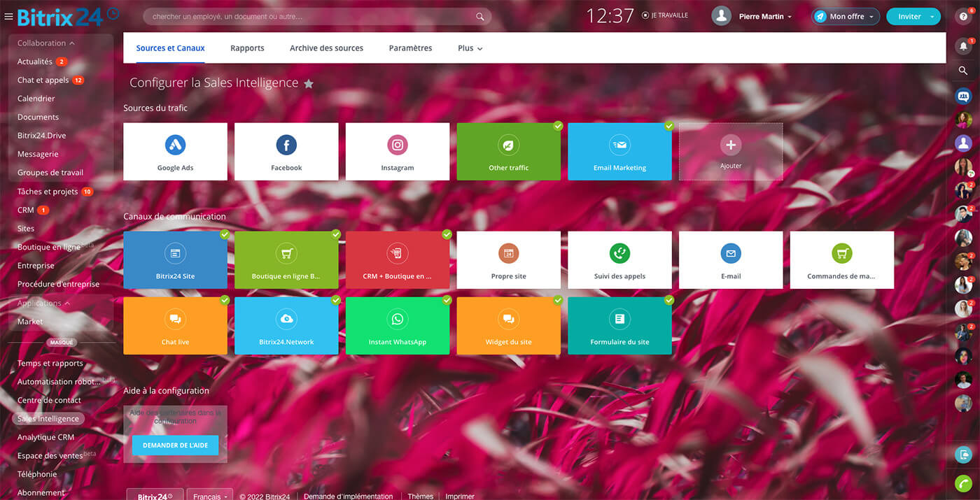Click the Demander de l'aide button

175,445
